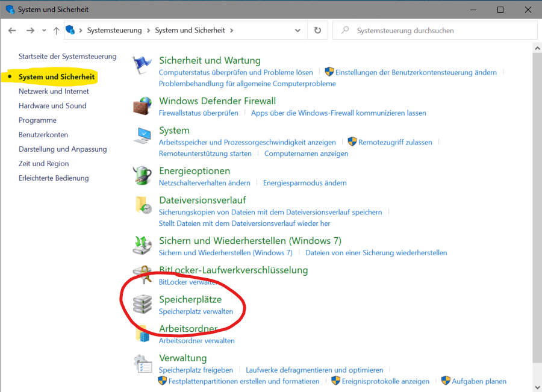
Task: Select Darstellung und Anpassung category
Action: coord(63,149)
